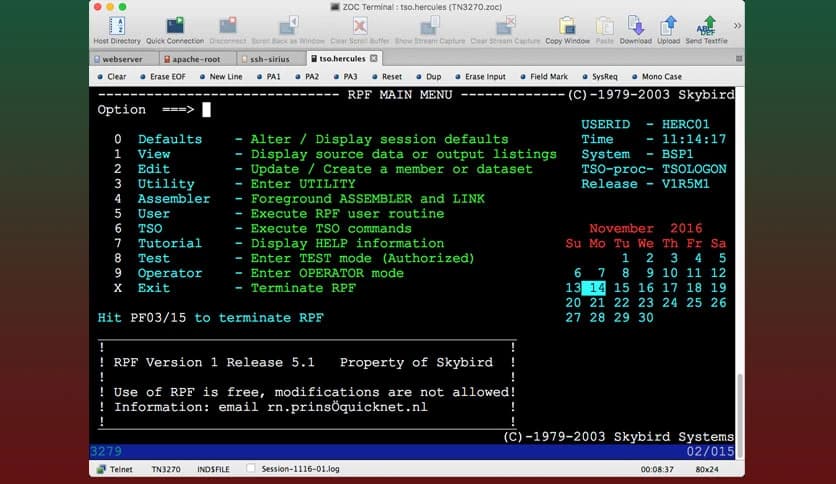The height and width of the screenshot is (484, 836).
Task: Click the Reset key button
Action: tap(387, 77)
